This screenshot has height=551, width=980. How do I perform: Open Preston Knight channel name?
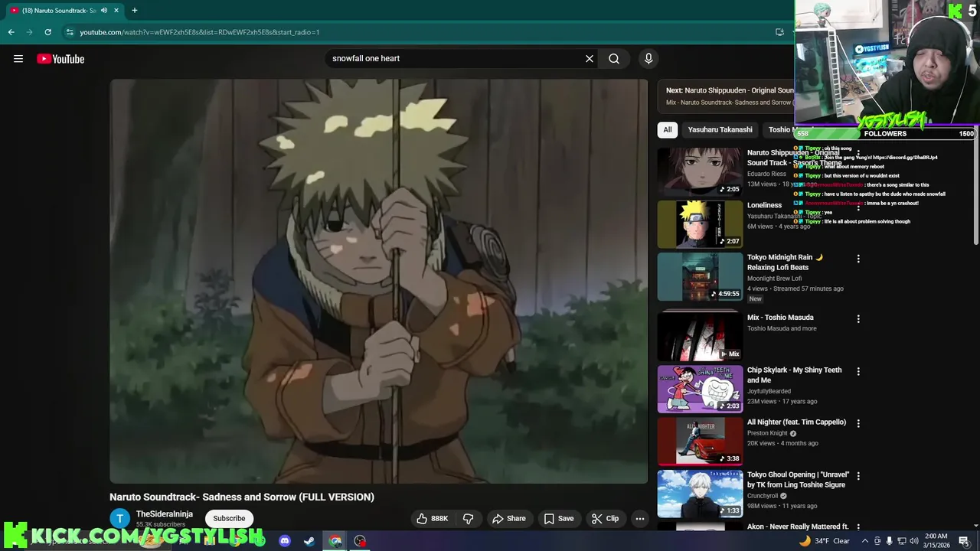tap(768, 433)
